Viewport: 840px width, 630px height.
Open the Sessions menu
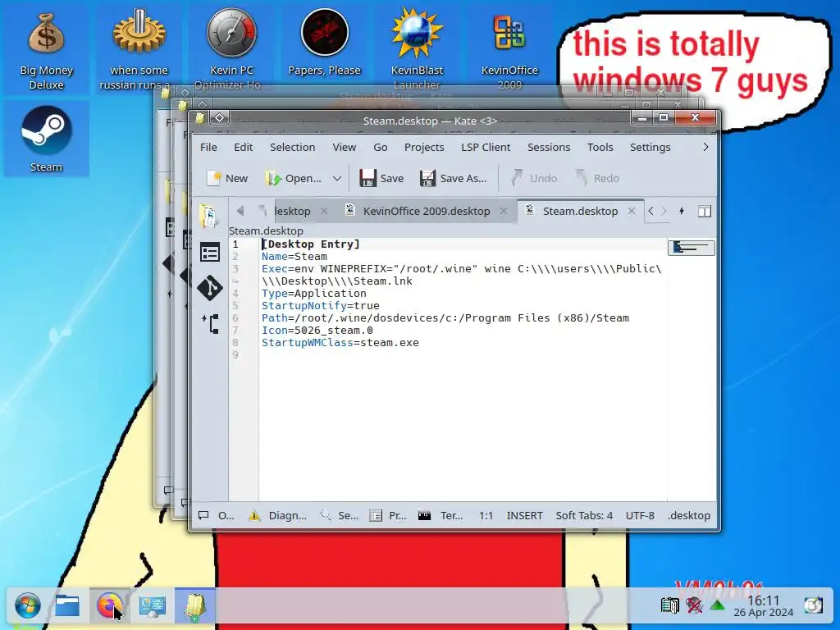coord(549,148)
